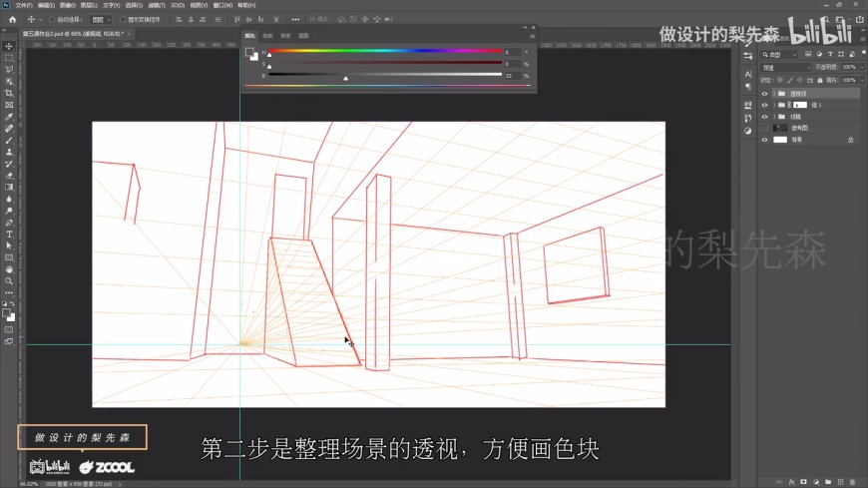Screen dimensions: 868x488
Task: Select the History Brush tool
Action: [9, 164]
